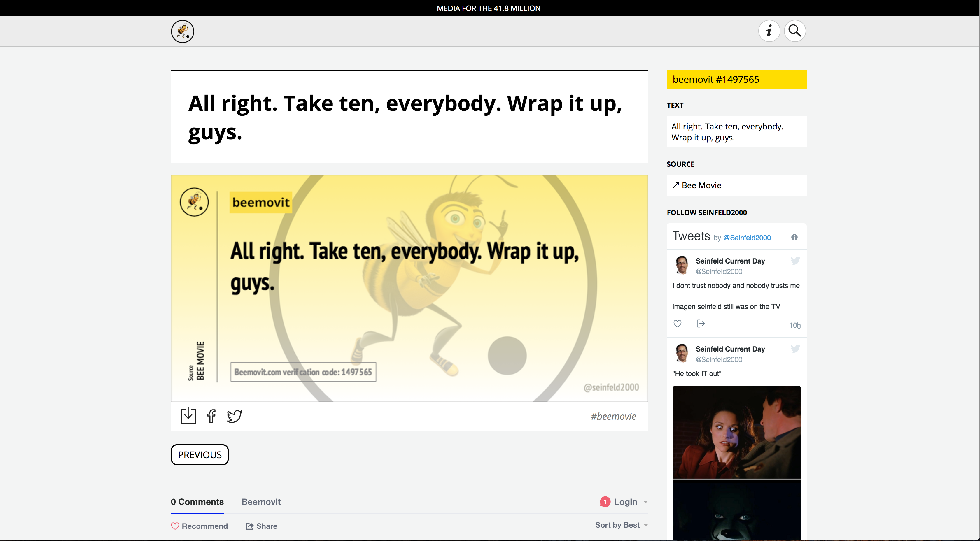Click the share icon under the first tweet
Screen dimensions: 980x541
pyautogui.click(x=700, y=324)
